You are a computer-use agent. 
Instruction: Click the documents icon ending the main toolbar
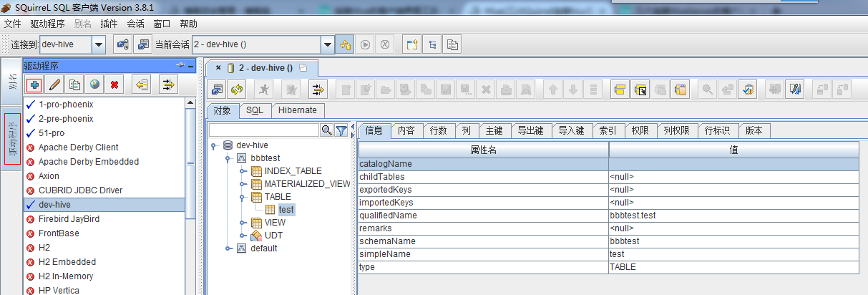[x=452, y=44]
